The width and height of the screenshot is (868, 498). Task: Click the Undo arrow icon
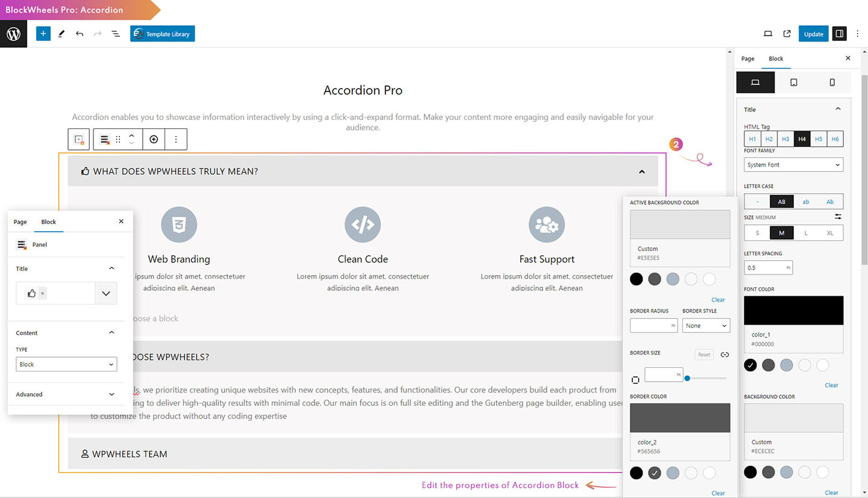pos(80,34)
